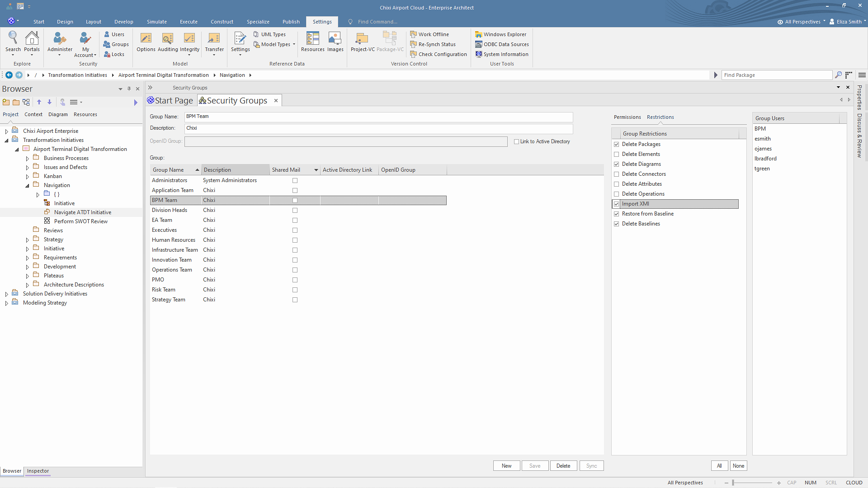Image resolution: width=868 pixels, height=488 pixels.
Task: Open the Construct ribbon tab
Action: [222, 22]
